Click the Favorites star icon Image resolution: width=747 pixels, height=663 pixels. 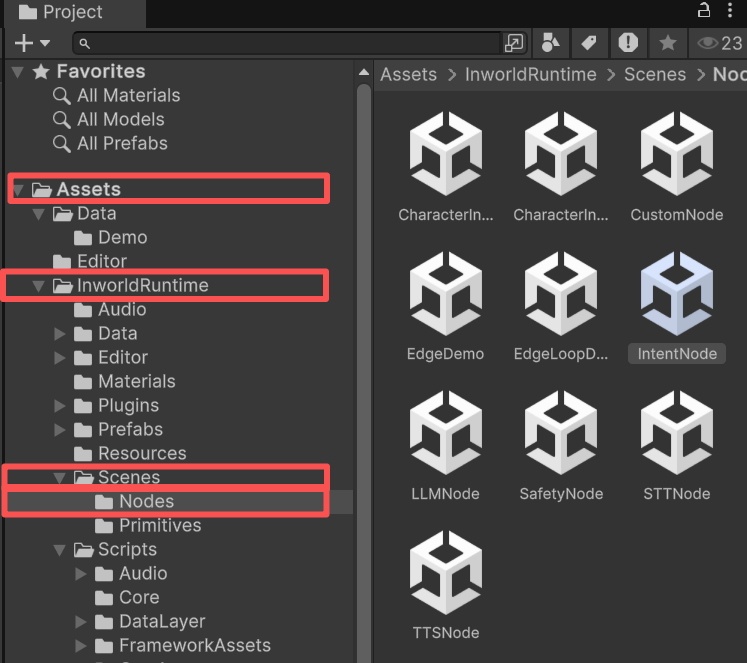pos(41,72)
